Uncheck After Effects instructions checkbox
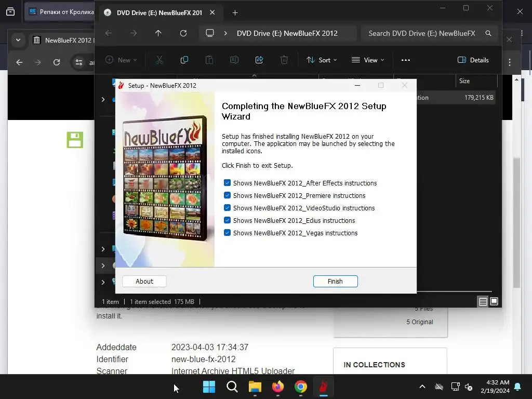The width and height of the screenshot is (532, 399). point(228,183)
